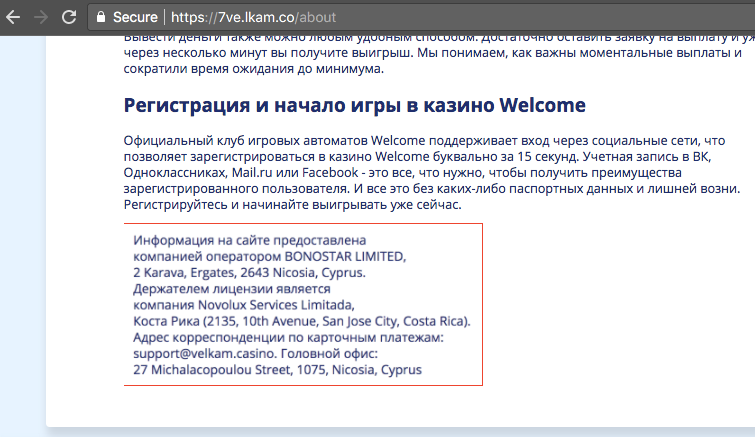Image resolution: width=755 pixels, height=441 pixels.
Task: Focus the address bar URL field
Action: coord(421,17)
